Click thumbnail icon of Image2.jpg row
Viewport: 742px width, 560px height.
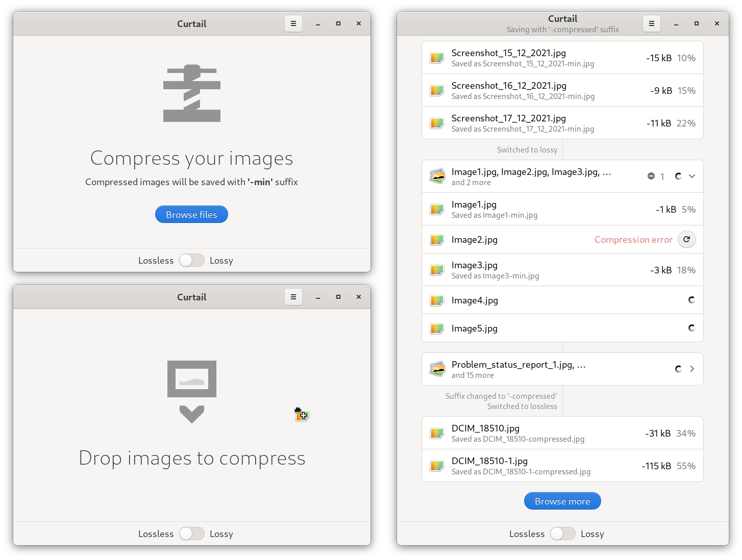point(437,240)
